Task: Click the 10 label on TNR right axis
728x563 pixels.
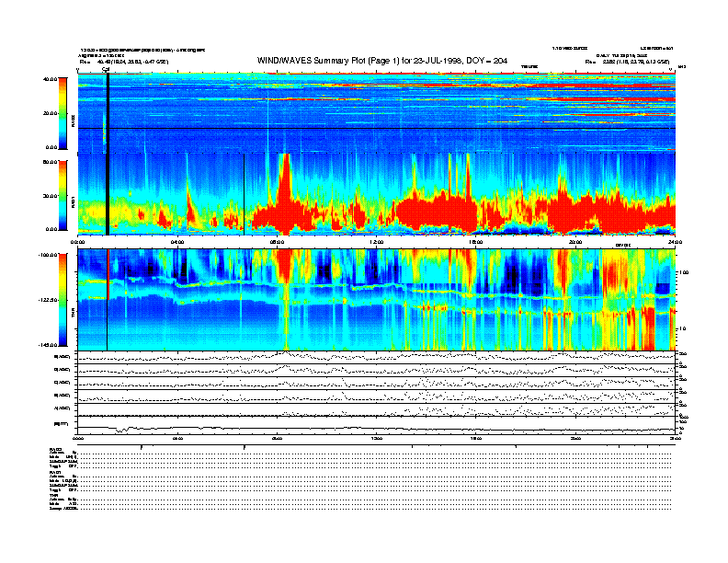Action: 682,329
